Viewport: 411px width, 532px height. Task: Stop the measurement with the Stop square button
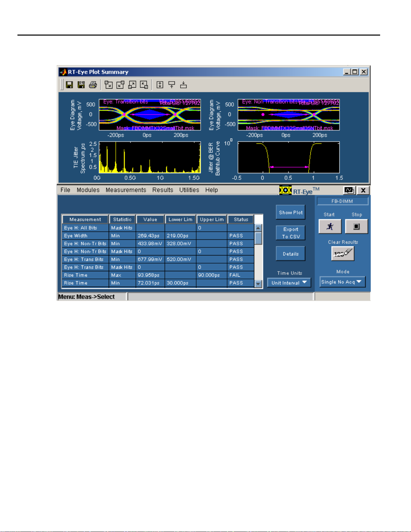[x=356, y=227]
